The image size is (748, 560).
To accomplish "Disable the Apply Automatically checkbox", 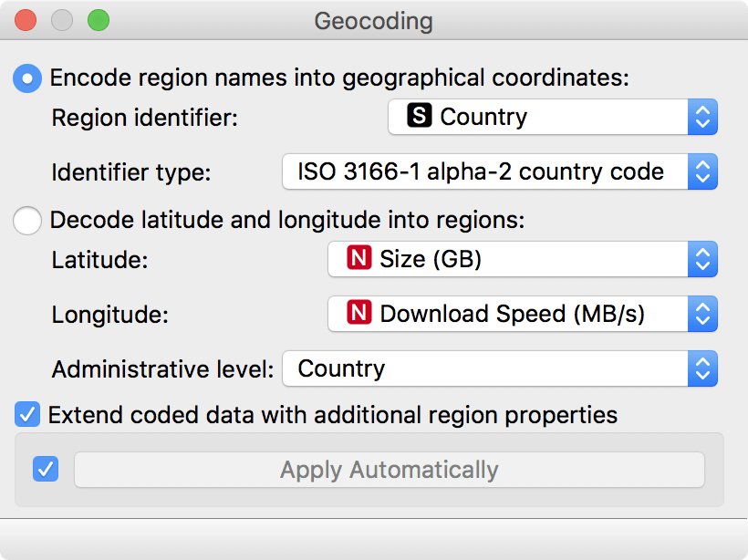I will pos(46,469).
